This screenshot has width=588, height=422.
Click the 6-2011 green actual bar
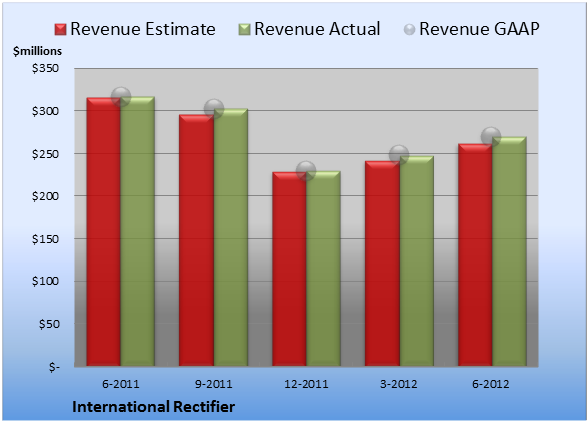tap(138, 231)
